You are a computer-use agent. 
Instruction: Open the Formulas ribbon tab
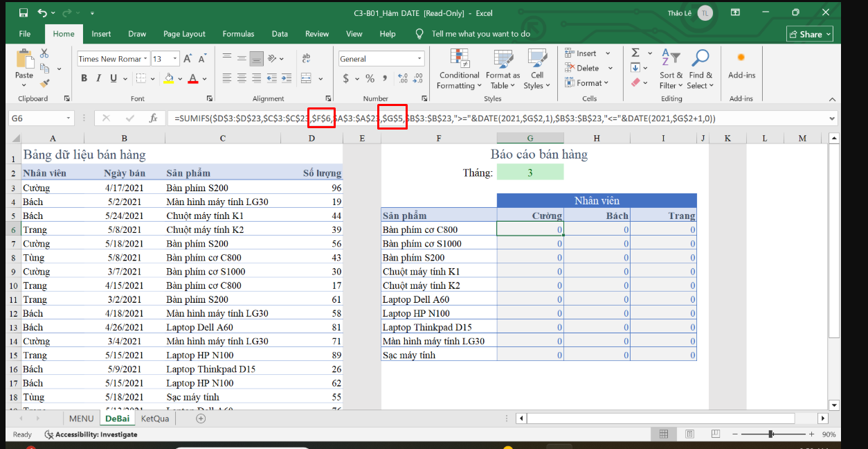238,34
